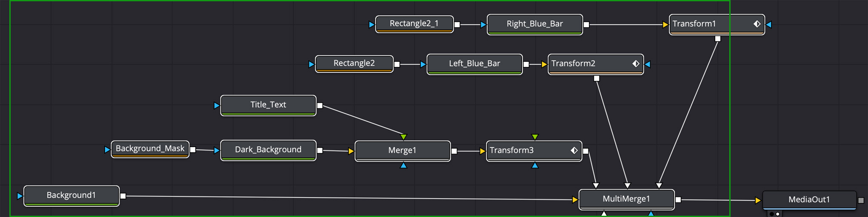Select the Rectangle2 mask node
The width and height of the screenshot is (868, 217).
354,63
